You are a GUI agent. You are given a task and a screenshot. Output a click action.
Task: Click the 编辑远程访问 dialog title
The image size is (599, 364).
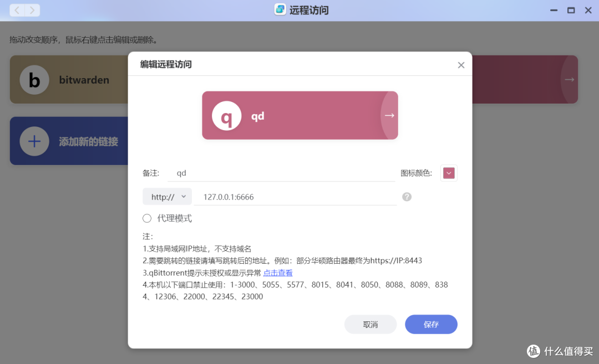(x=166, y=64)
